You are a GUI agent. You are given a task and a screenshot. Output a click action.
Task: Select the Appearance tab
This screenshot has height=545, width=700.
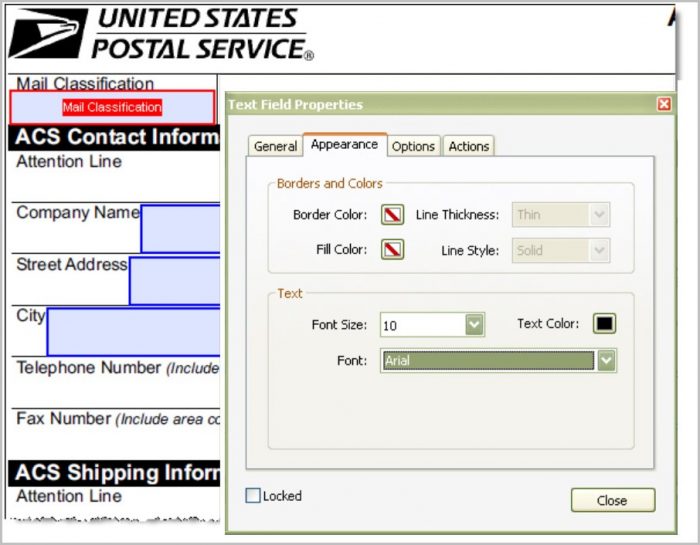[344, 145]
